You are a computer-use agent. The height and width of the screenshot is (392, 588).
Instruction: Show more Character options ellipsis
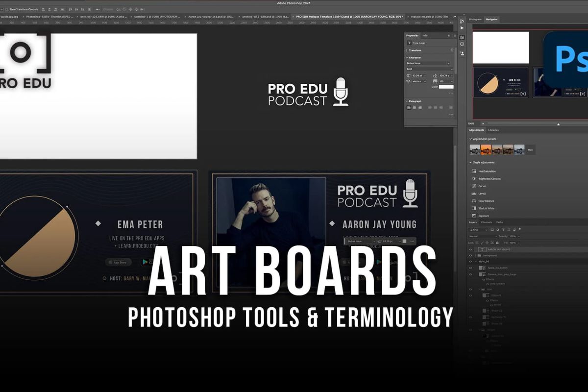451,93
